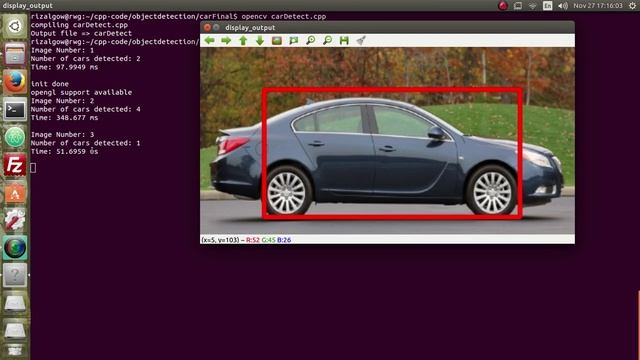
Task: Open the display properties brush icon
Action: point(361,40)
